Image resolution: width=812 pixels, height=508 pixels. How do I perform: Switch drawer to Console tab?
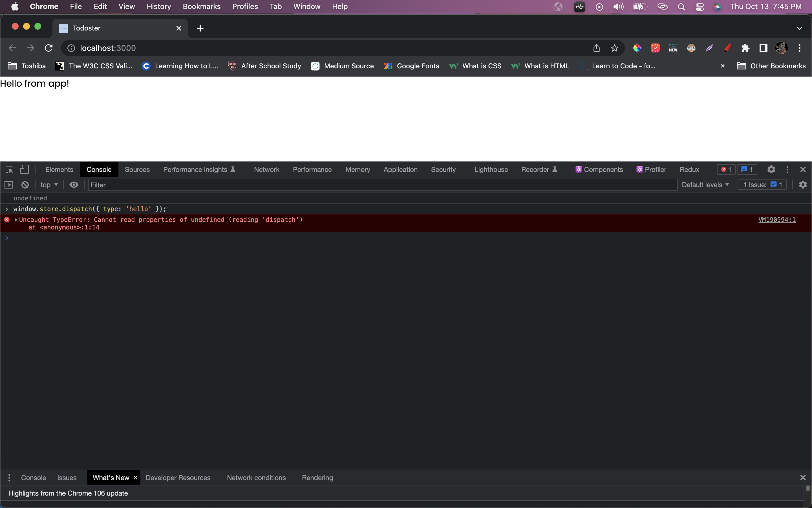click(34, 478)
